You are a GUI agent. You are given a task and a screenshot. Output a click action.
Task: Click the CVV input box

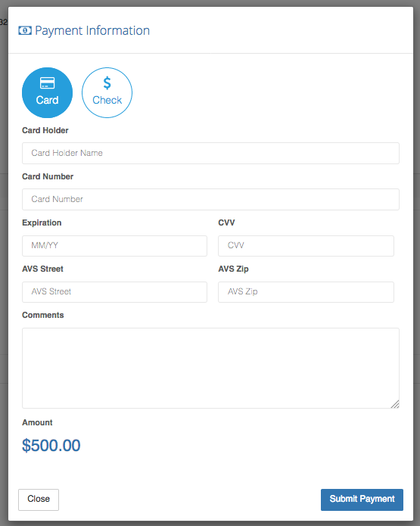point(306,246)
